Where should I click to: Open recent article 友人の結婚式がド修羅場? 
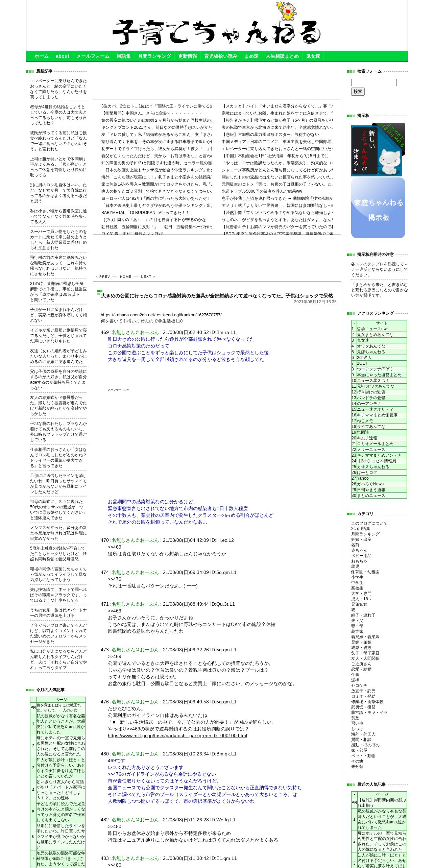[x=58, y=406]
